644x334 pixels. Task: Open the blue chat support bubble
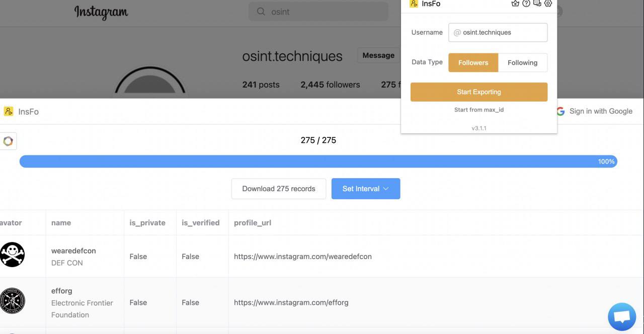(x=622, y=317)
